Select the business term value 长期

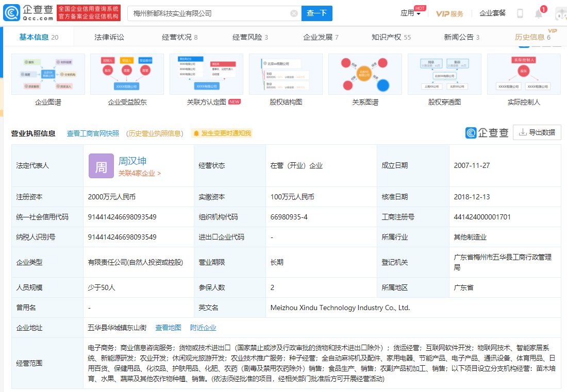coord(277,262)
